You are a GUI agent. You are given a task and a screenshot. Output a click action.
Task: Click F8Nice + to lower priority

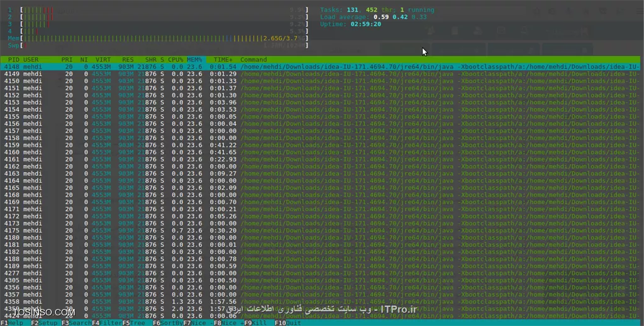(x=229, y=323)
